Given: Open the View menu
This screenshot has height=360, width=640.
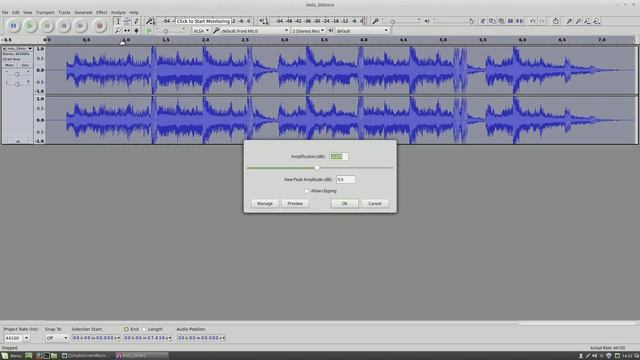Looking at the screenshot, I should coord(27,12).
